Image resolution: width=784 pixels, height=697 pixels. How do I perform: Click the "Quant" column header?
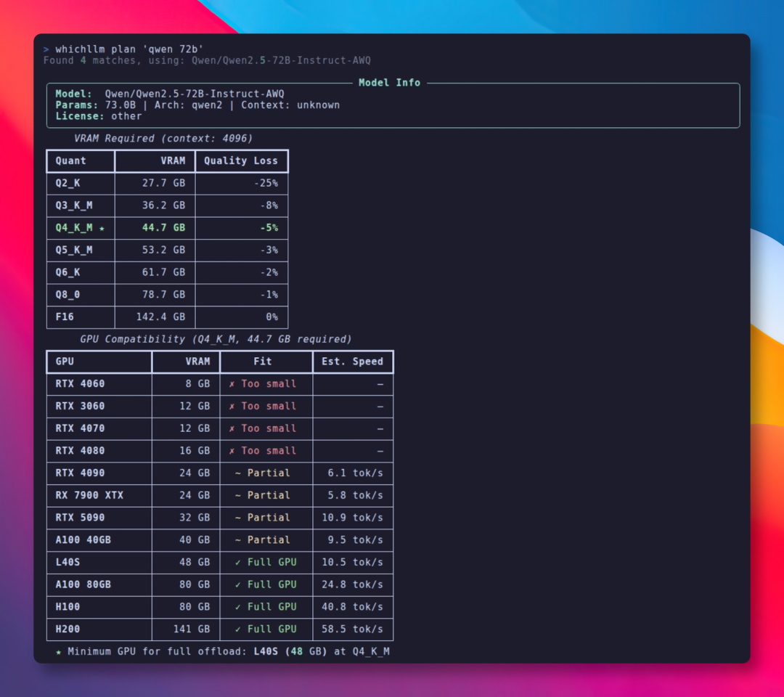coord(70,160)
